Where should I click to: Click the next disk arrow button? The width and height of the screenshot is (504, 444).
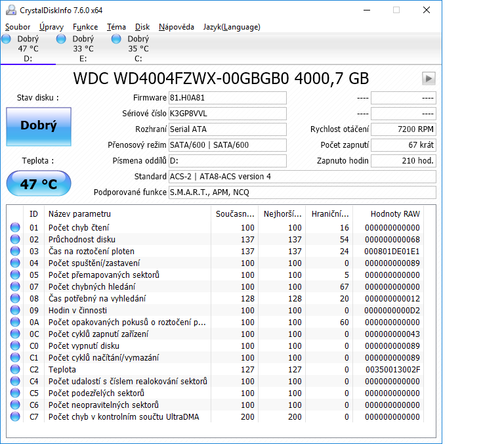click(x=429, y=79)
